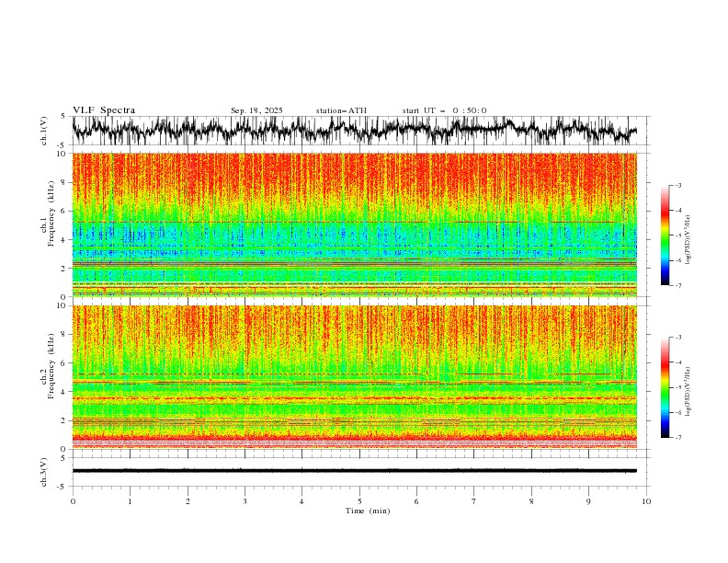
Task: Click the '7' tick on the time axis
Action: 474,501
